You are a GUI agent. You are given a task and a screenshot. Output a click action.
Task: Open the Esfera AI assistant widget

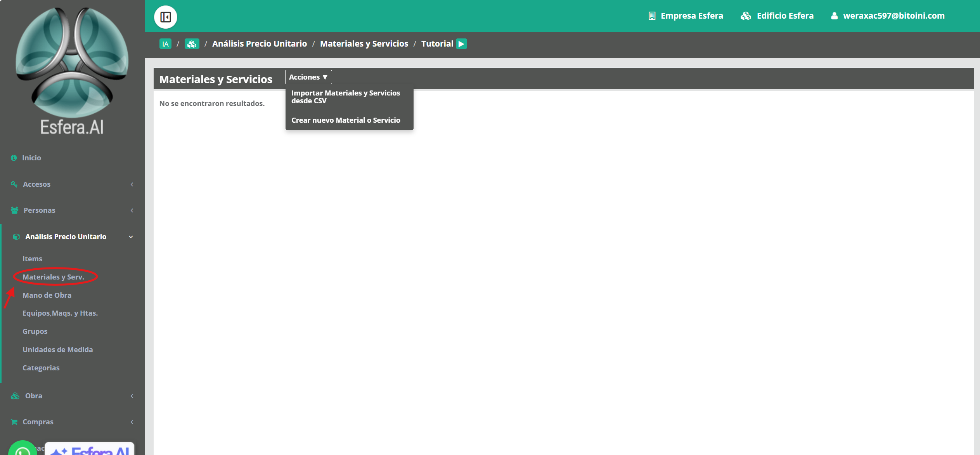(x=90, y=449)
